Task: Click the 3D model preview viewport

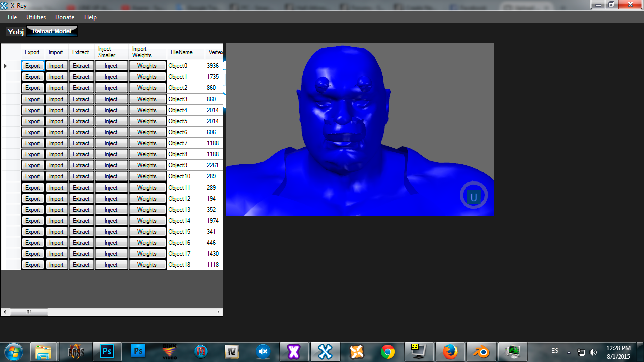Action: pyautogui.click(x=360, y=129)
